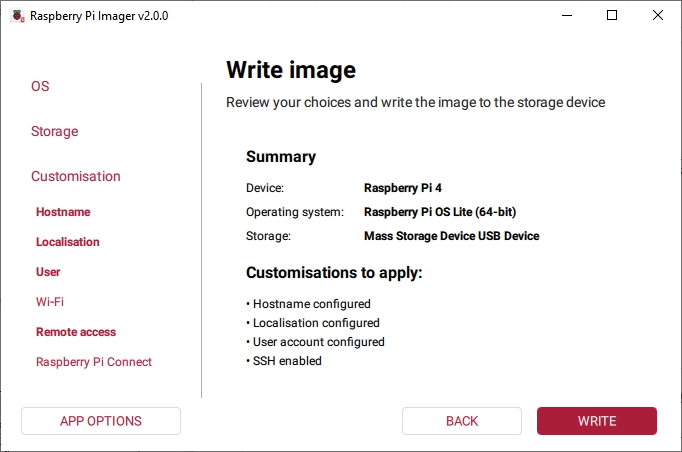Image resolution: width=682 pixels, height=452 pixels.
Task: Open the Storage step in sidebar
Action: coord(54,131)
